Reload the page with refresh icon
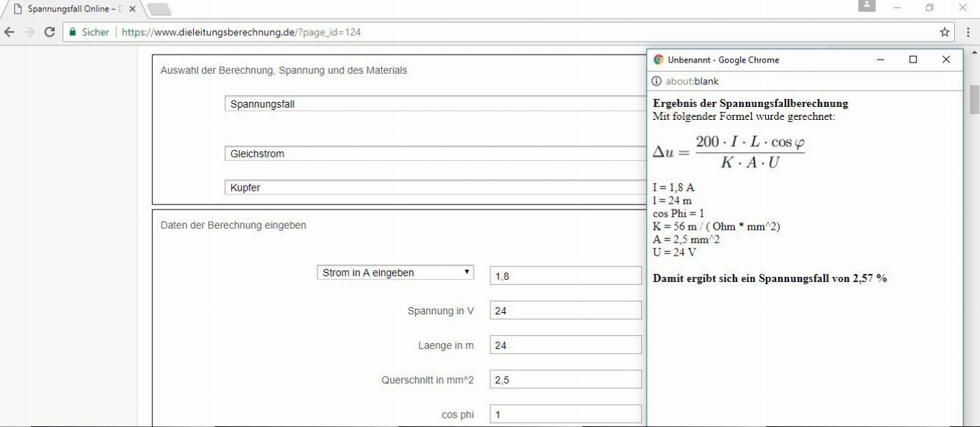This screenshot has height=427, width=980. 50,32
